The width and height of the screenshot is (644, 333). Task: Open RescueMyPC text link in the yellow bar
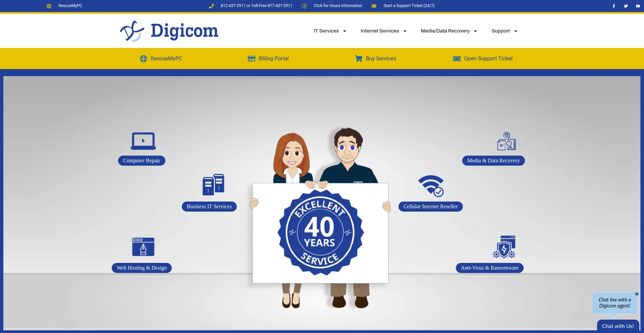tap(166, 59)
